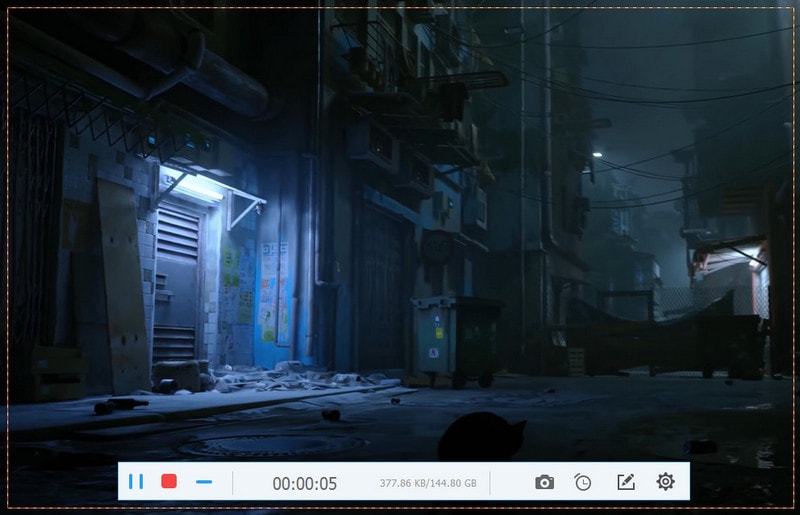
Task: Minimize the recording toolbar with the blue dash
Action: point(204,481)
